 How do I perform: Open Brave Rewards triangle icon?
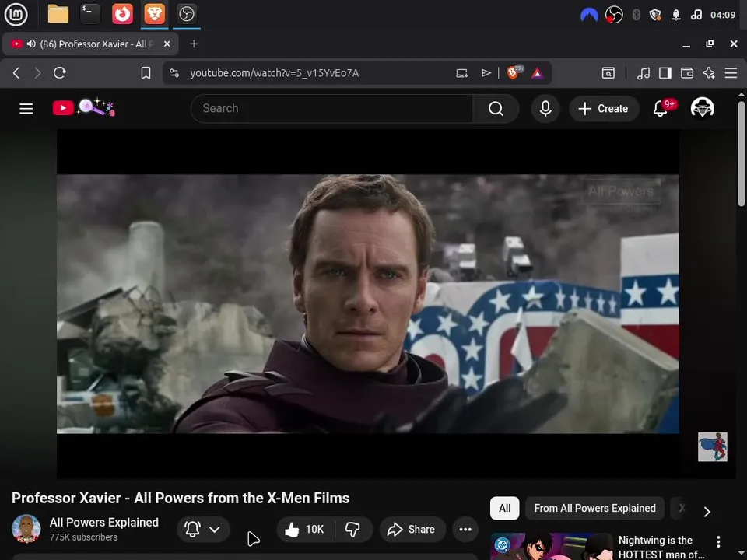pyautogui.click(x=538, y=73)
